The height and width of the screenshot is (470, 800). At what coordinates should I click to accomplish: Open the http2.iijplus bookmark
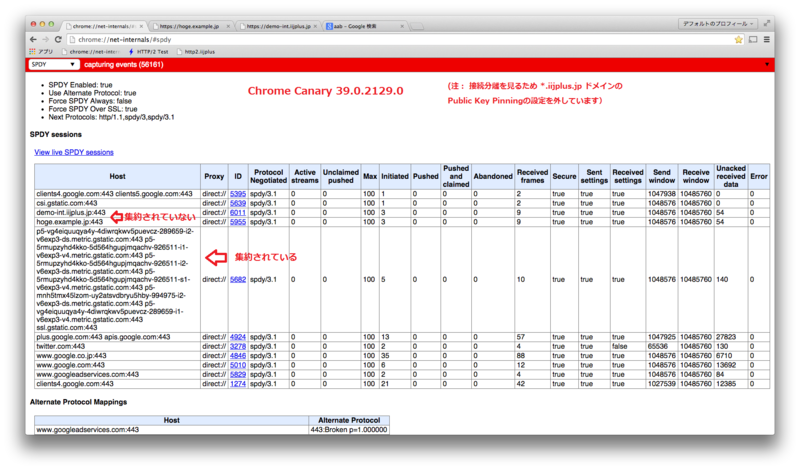click(196, 52)
